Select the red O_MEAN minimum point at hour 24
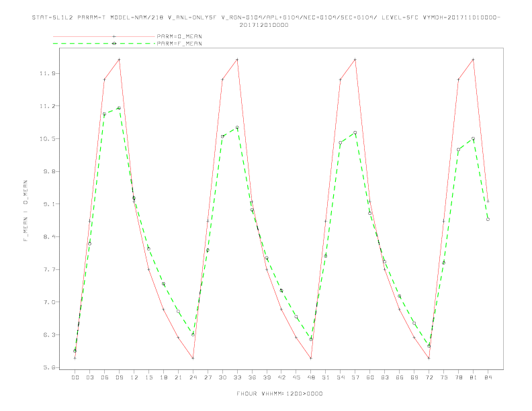 coord(193,358)
